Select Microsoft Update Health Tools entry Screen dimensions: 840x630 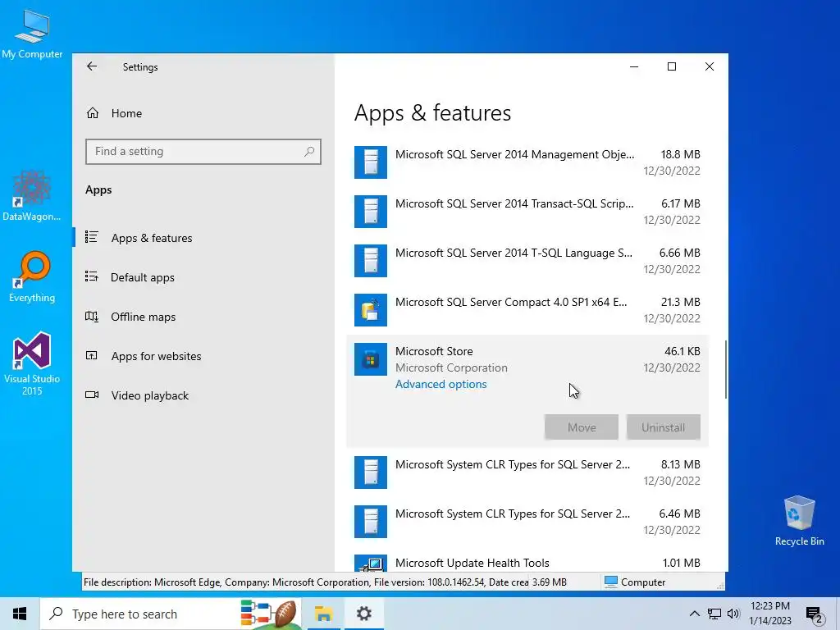click(527, 563)
